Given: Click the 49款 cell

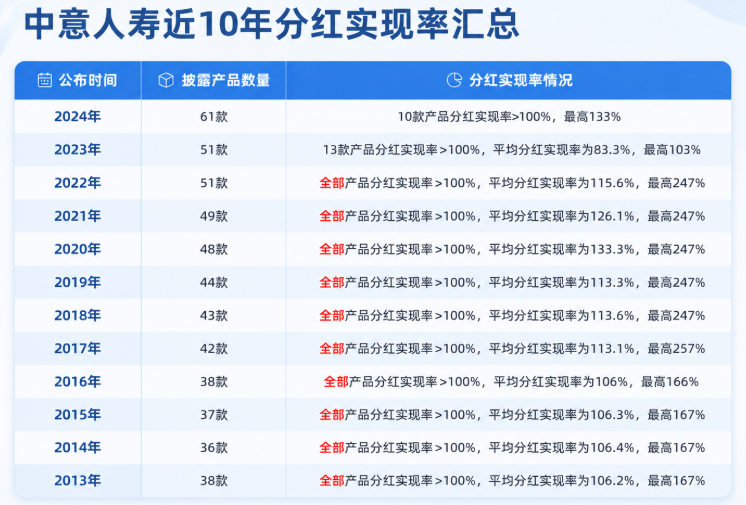Looking at the screenshot, I should click(x=214, y=216).
